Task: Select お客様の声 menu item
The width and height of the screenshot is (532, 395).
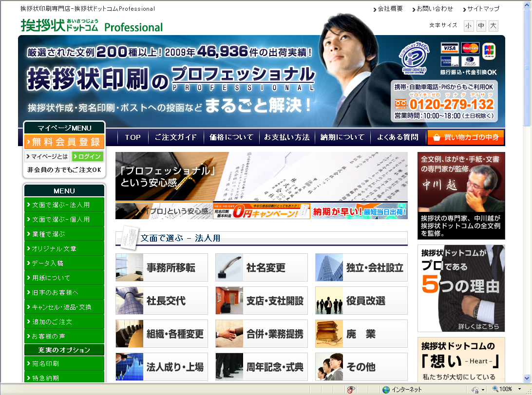Action: tap(64, 336)
